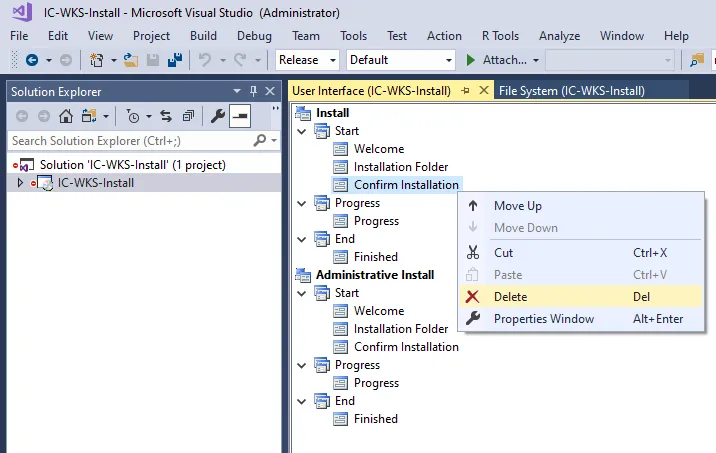Image resolution: width=716 pixels, height=453 pixels.
Task: Collapse Start node under Administrative Install
Action: click(302, 293)
